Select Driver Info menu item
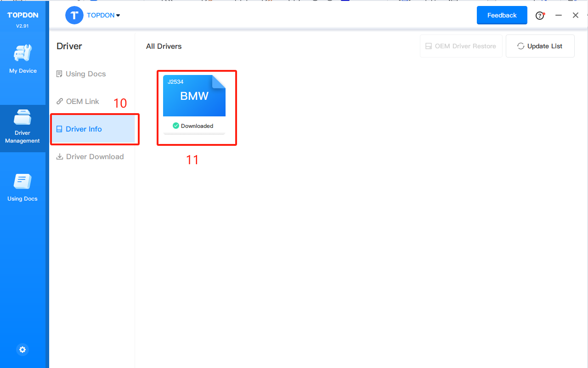The image size is (588, 368). pyautogui.click(x=93, y=129)
